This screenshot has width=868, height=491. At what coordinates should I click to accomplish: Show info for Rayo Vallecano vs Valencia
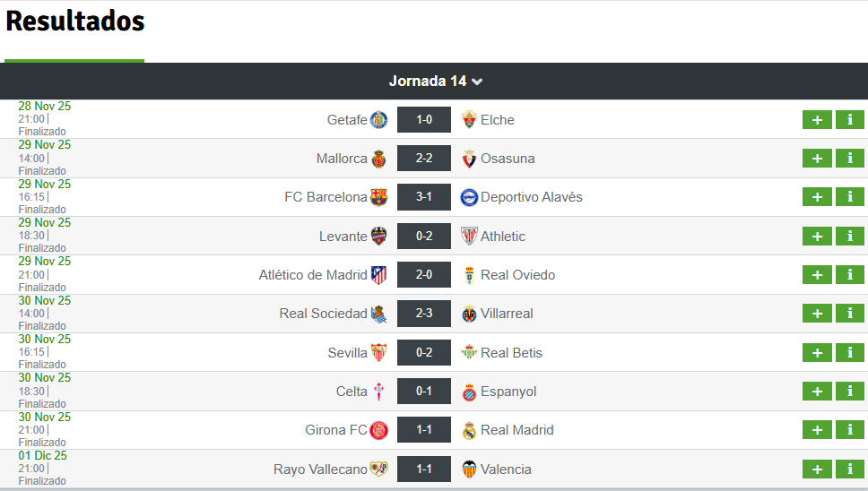pos(849,469)
